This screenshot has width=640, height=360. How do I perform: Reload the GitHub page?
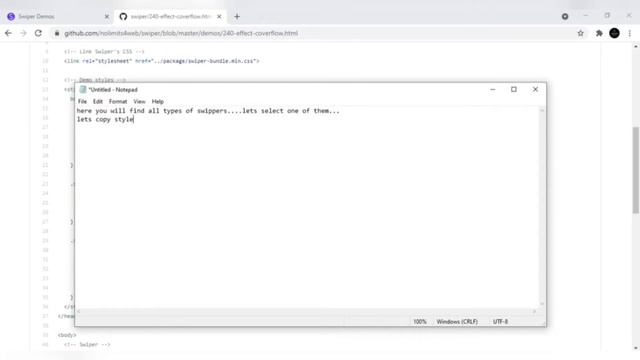coord(38,33)
